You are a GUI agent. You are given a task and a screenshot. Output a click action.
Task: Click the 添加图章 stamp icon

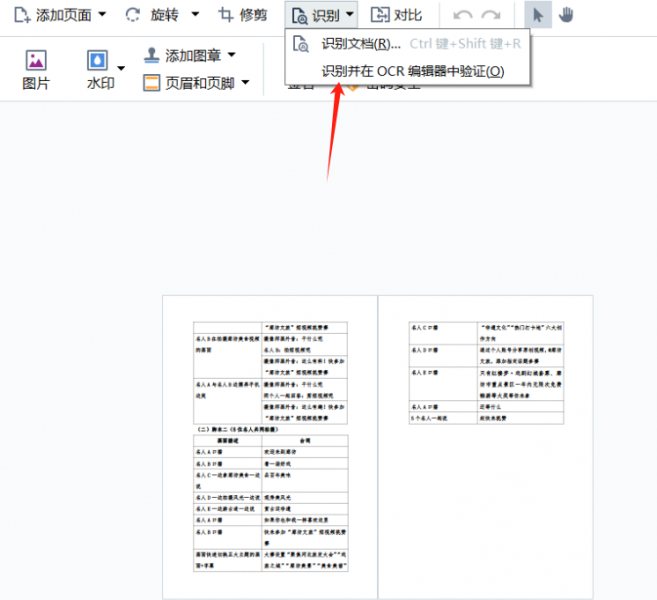[151, 55]
